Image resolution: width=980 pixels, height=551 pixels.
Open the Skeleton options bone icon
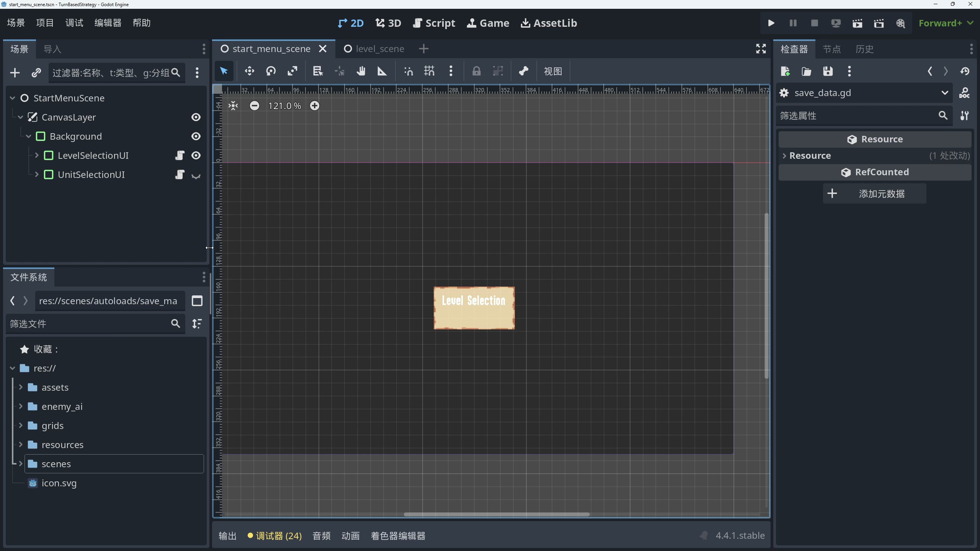[x=524, y=71]
